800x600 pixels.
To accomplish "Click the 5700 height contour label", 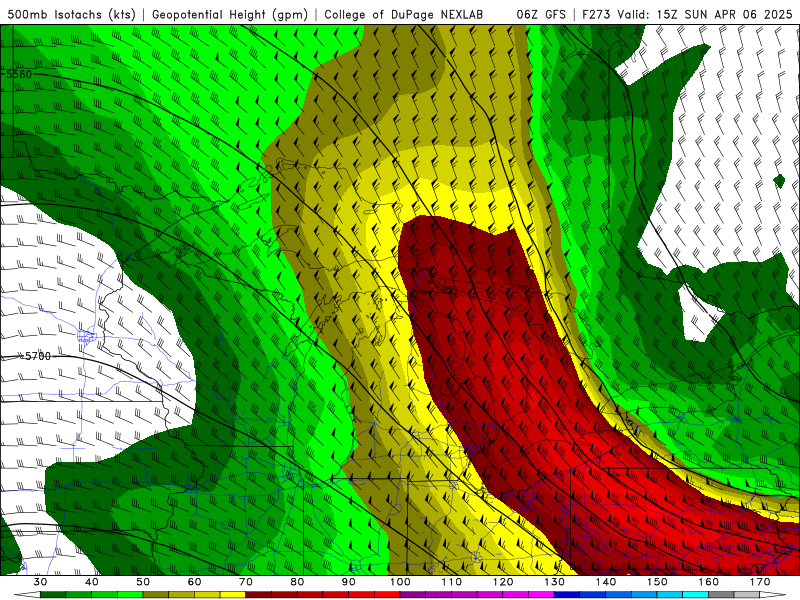I will click(x=38, y=356).
